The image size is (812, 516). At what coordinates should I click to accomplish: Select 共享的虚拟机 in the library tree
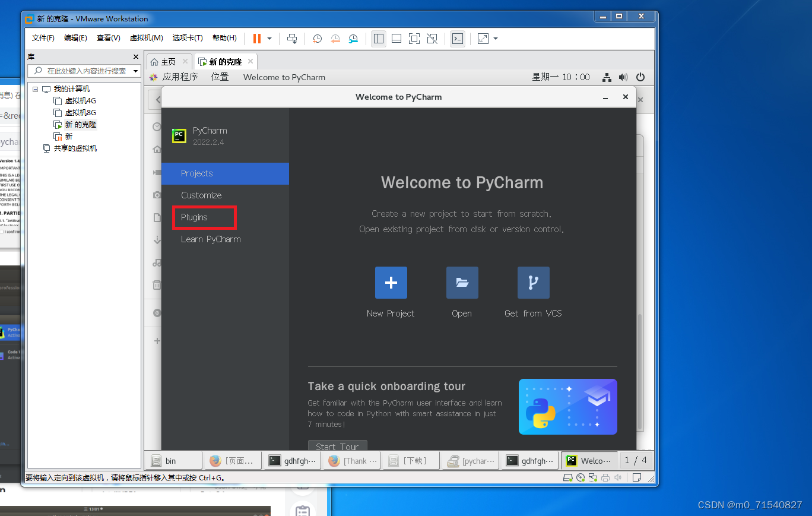click(x=75, y=148)
